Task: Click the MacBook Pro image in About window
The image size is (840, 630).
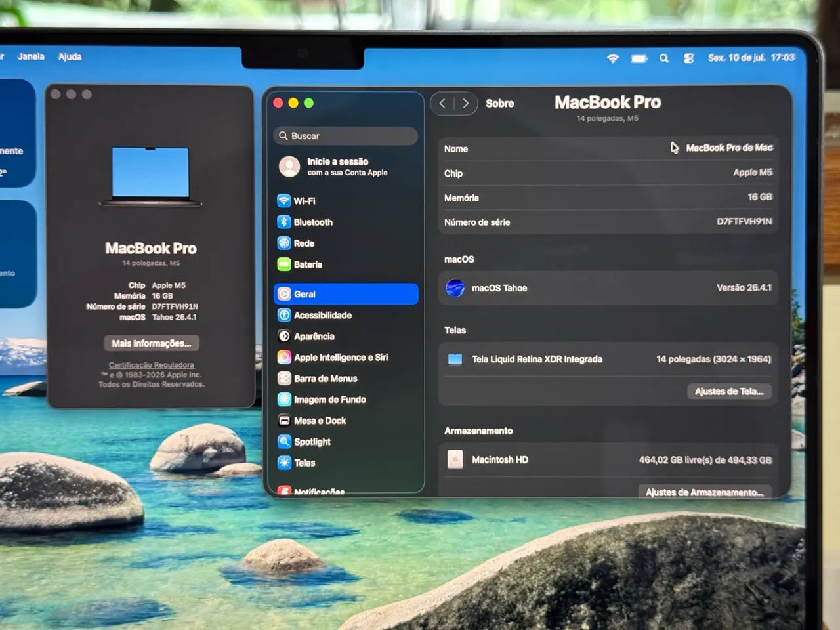Action: click(150, 177)
